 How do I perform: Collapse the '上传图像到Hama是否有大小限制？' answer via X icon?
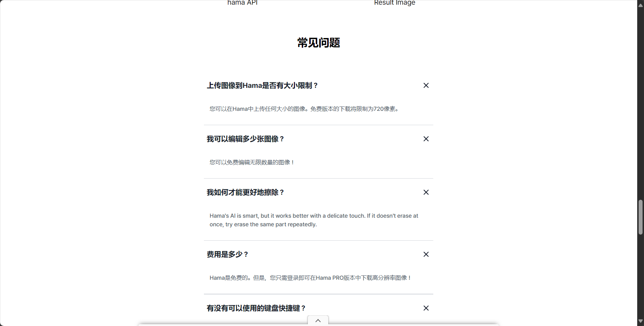point(426,85)
